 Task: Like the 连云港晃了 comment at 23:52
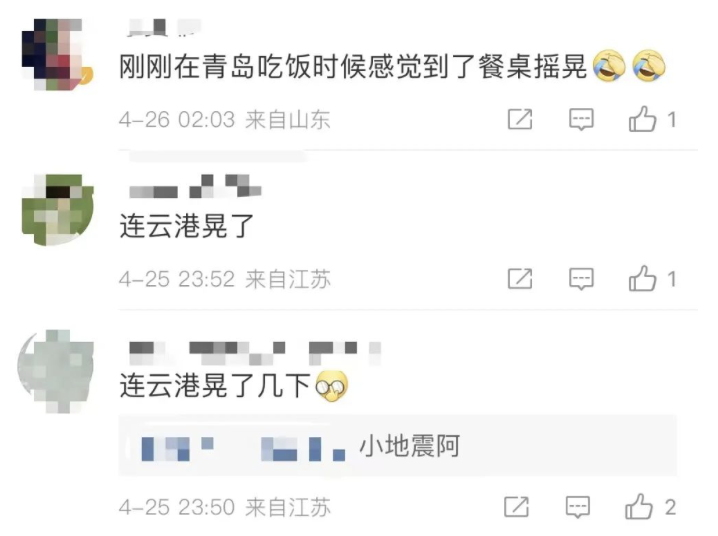click(642, 278)
